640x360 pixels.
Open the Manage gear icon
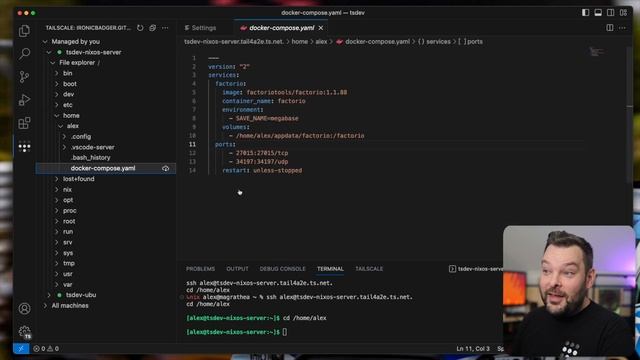pyautogui.click(x=24, y=331)
